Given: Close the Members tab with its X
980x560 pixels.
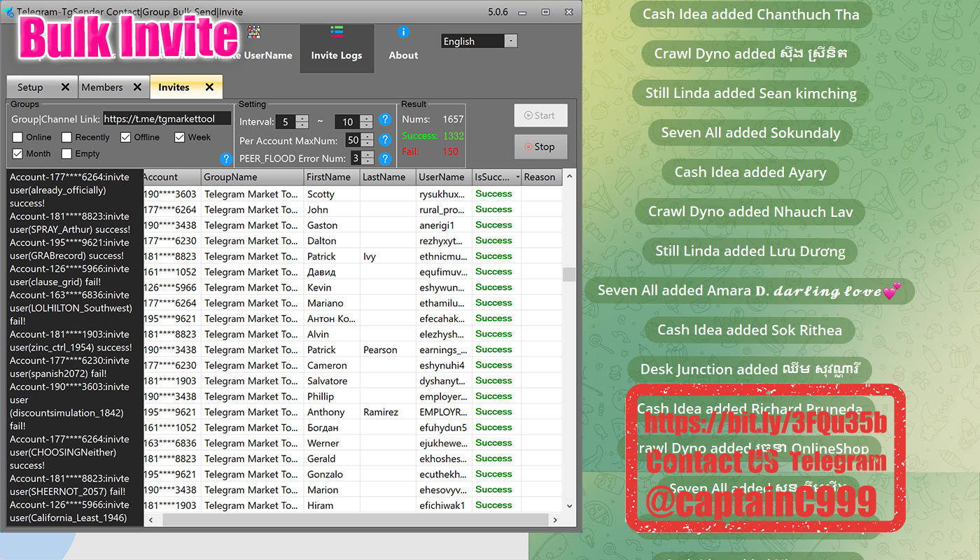Looking at the screenshot, I should [137, 87].
